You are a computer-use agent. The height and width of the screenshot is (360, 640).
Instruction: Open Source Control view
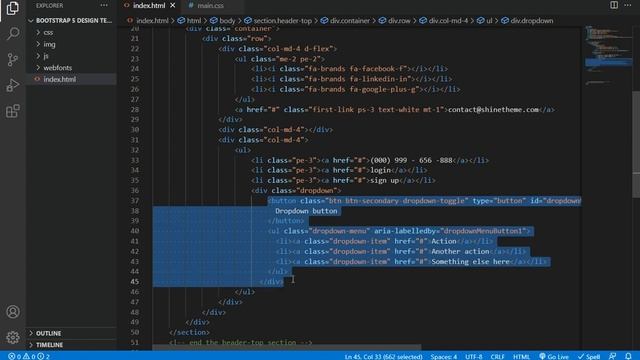[13, 60]
